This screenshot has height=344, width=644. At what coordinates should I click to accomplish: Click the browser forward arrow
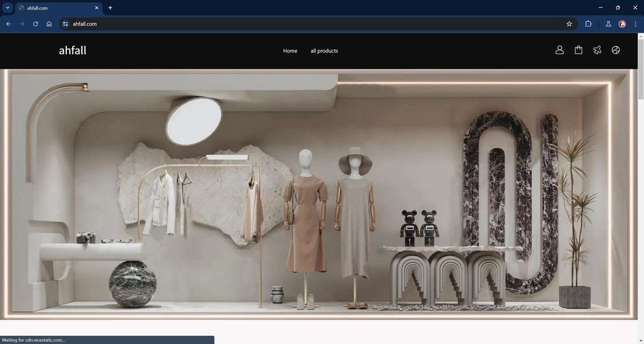pos(22,24)
